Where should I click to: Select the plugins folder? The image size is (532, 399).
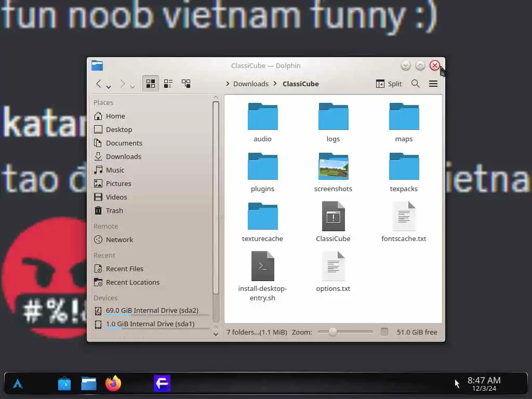coord(262,172)
